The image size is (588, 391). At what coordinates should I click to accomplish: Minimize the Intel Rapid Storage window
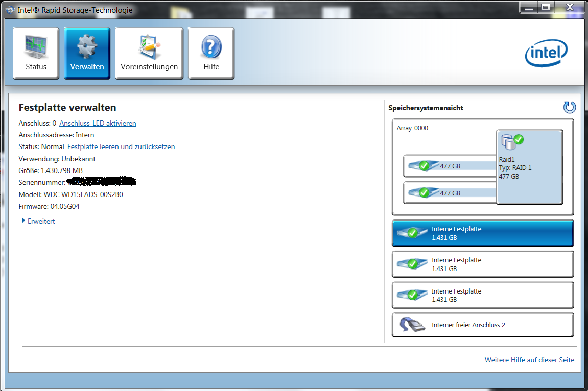coord(529,7)
